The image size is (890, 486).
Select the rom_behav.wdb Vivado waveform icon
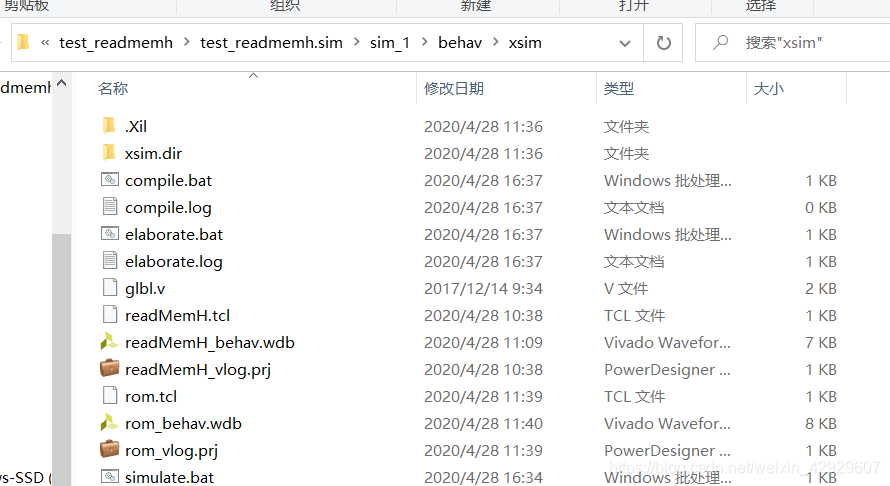tap(109, 422)
